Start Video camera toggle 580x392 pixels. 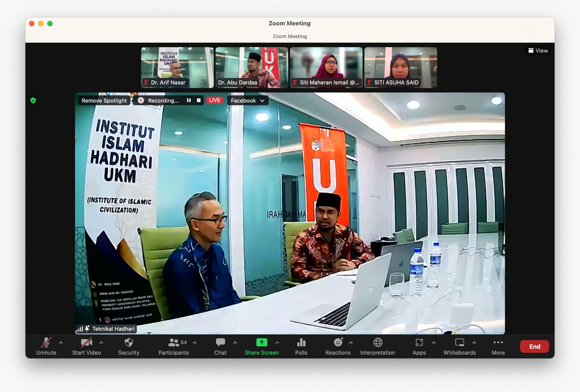[x=86, y=346]
